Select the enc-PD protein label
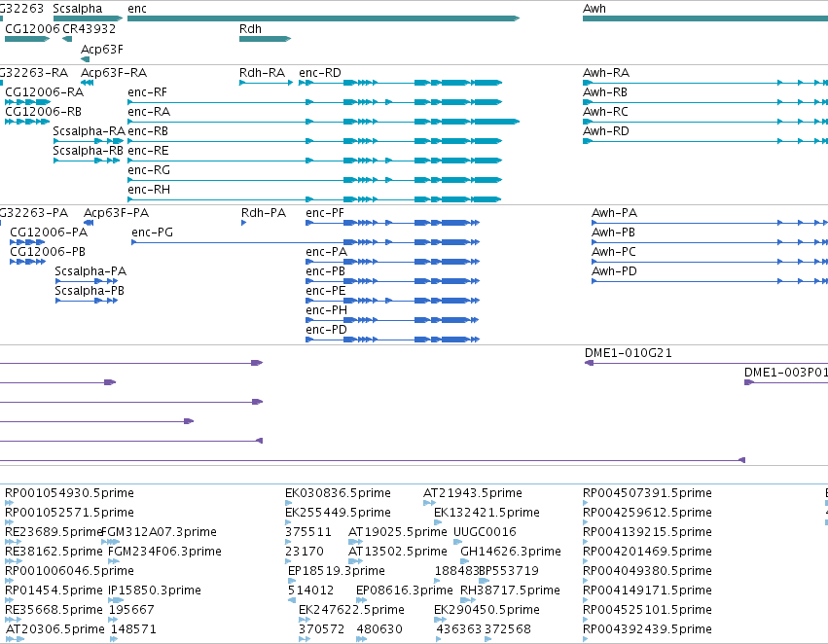828x644 pixels. pyautogui.click(x=326, y=331)
